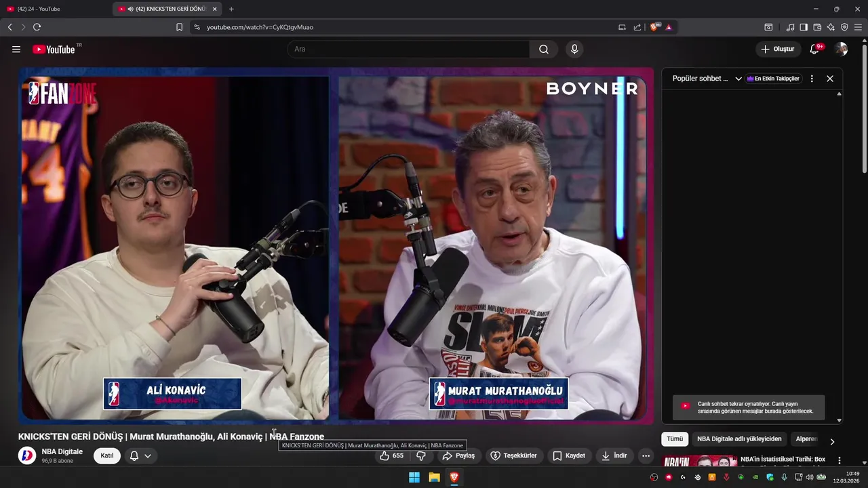Open the browser main menu

858,27
